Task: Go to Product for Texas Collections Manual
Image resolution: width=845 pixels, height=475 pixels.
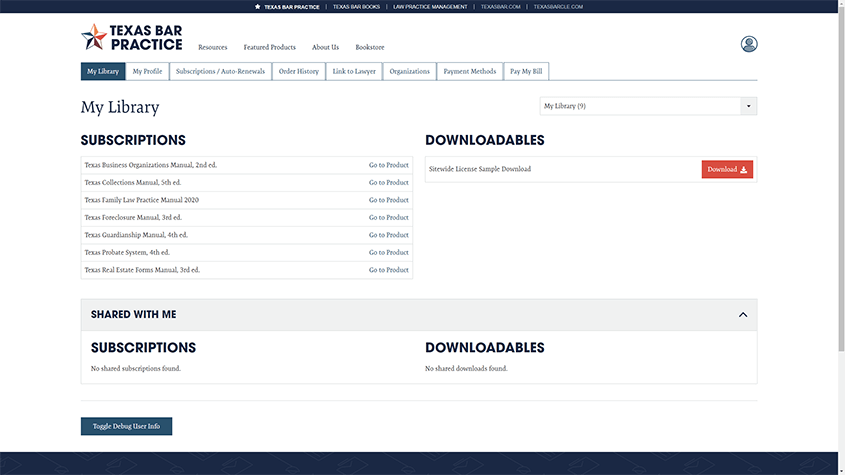Action: tap(389, 183)
